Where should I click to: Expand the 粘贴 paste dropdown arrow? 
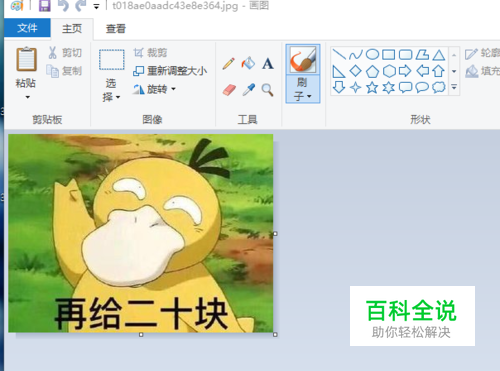(27, 97)
